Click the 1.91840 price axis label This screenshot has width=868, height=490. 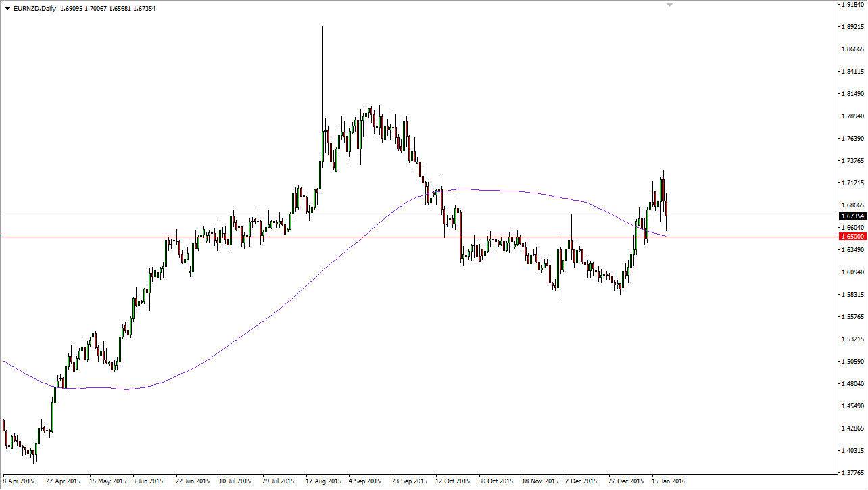click(x=850, y=5)
